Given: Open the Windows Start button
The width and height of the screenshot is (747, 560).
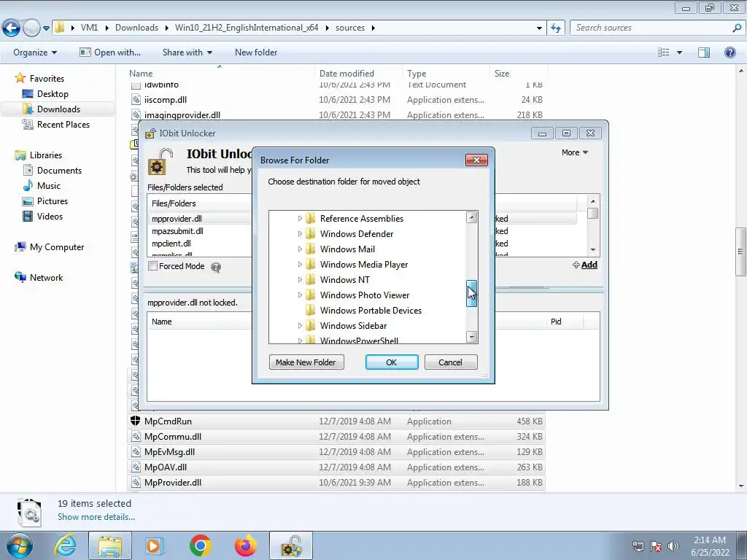Looking at the screenshot, I should 20,545.
